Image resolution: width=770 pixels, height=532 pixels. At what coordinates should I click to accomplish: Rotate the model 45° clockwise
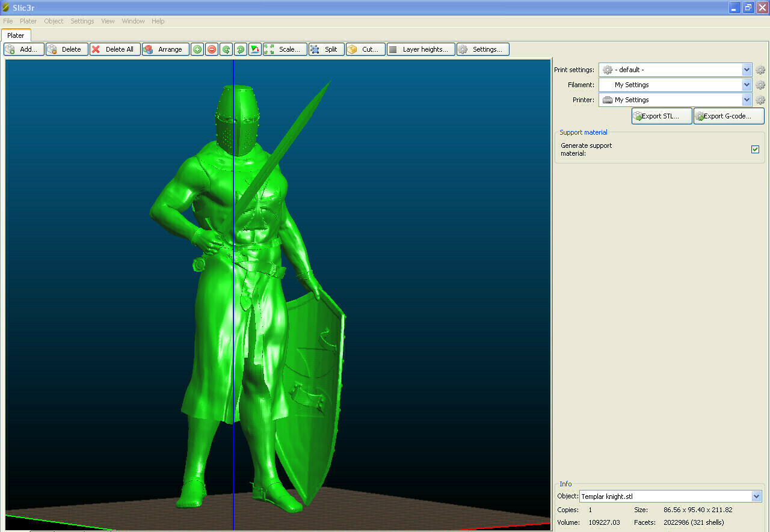241,49
